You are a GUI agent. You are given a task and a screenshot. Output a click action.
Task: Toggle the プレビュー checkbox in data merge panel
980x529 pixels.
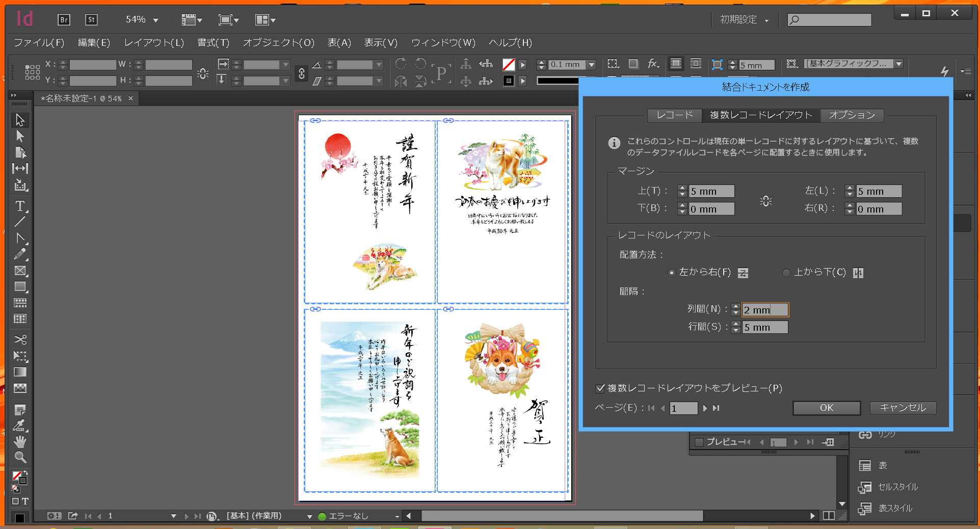(x=699, y=442)
